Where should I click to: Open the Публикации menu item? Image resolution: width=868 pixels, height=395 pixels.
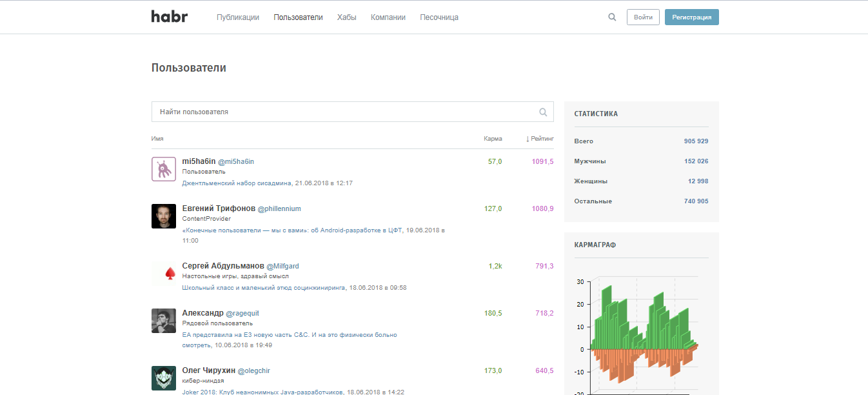(238, 17)
